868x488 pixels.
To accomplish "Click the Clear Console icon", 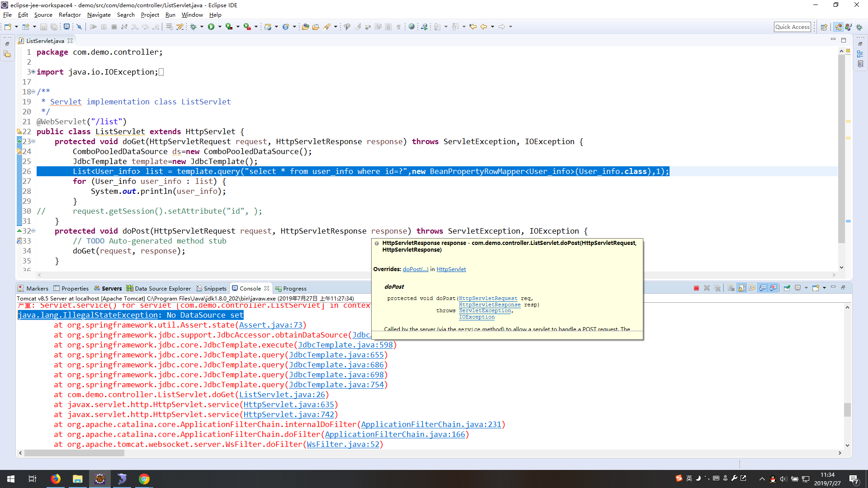I will 731,288.
